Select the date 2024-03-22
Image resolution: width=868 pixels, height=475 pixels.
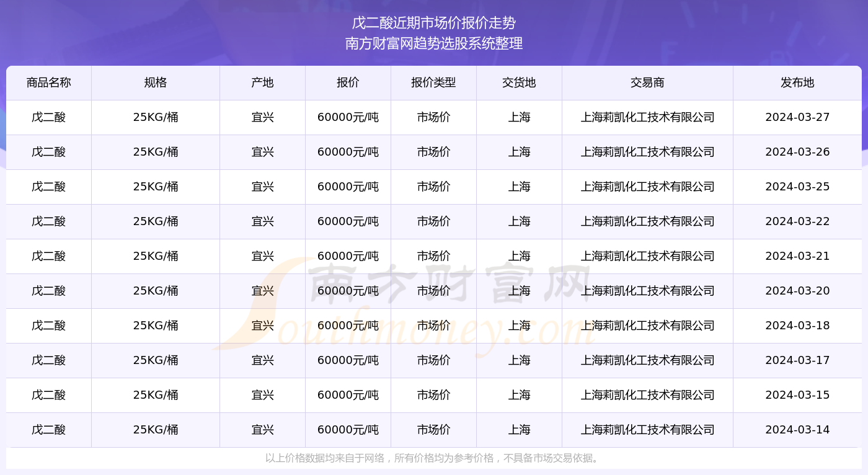point(797,221)
